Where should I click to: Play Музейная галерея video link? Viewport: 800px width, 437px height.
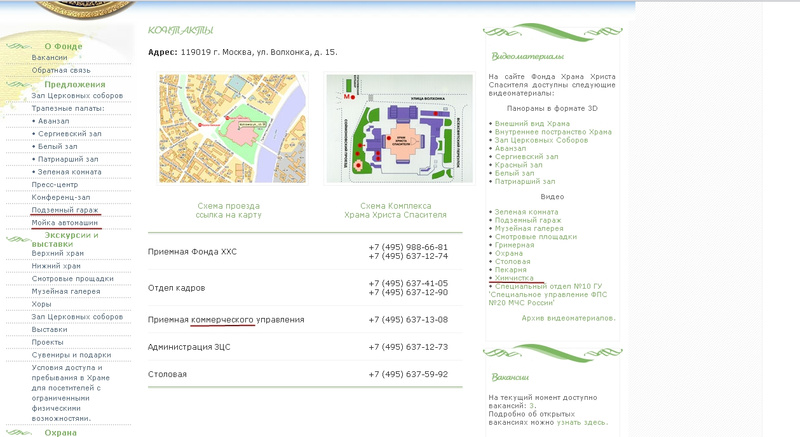pos(529,228)
